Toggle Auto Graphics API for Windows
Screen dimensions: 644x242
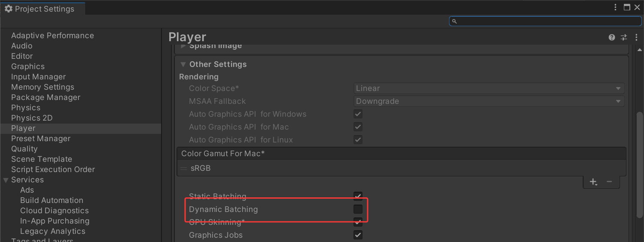click(x=358, y=114)
